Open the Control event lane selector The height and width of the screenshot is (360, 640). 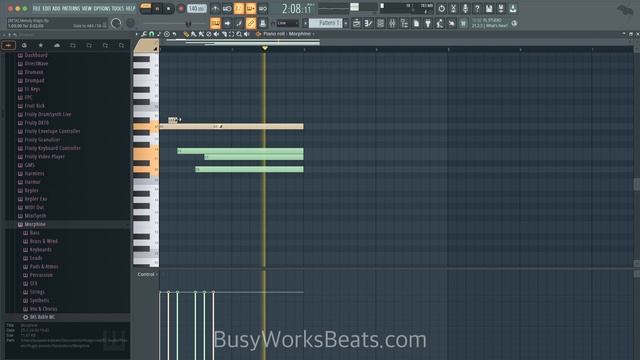coord(147,274)
